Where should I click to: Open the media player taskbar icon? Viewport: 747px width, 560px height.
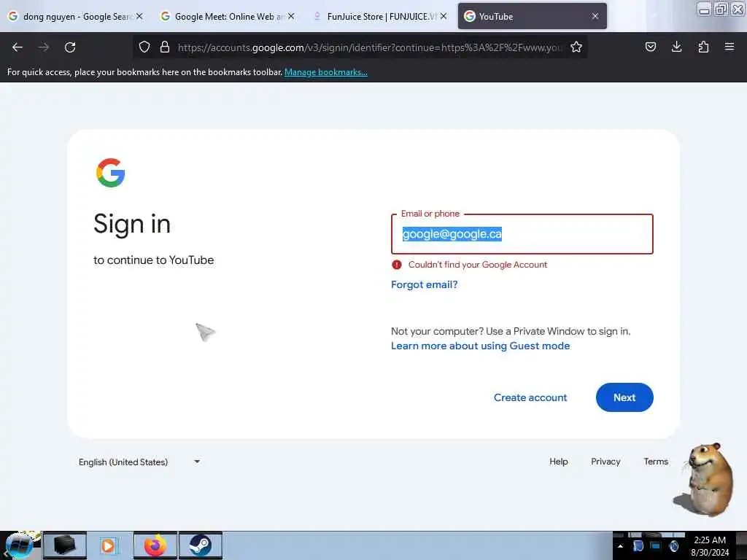click(109, 545)
